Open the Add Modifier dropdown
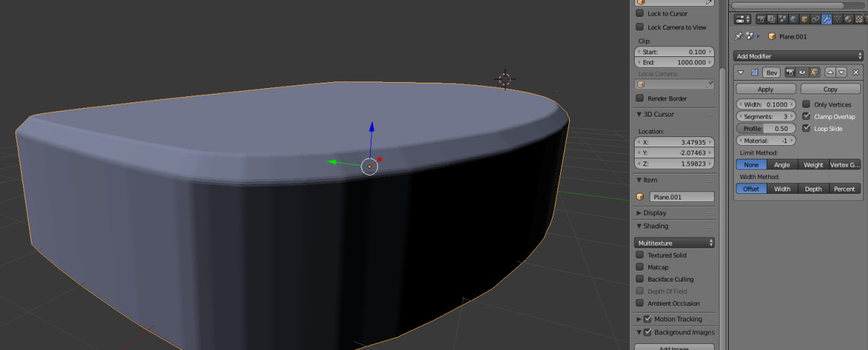This screenshot has height=350, width=868. [798, 56]
